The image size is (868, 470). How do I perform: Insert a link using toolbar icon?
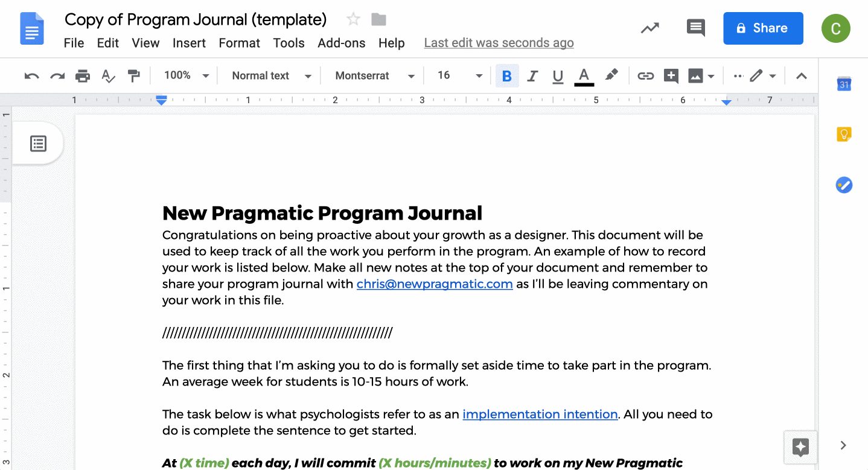pyautogui.click(x=646, y=76)
